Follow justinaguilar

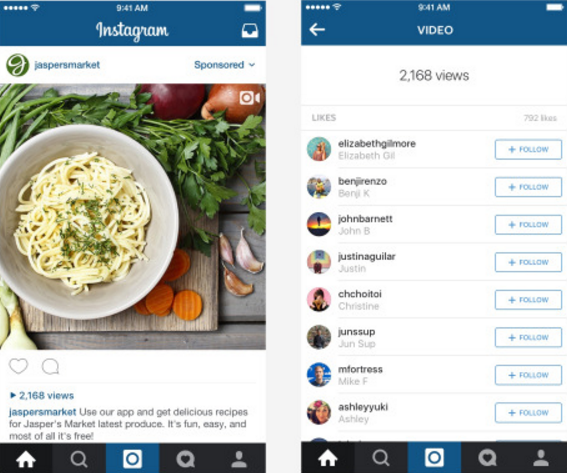(528, 262)
